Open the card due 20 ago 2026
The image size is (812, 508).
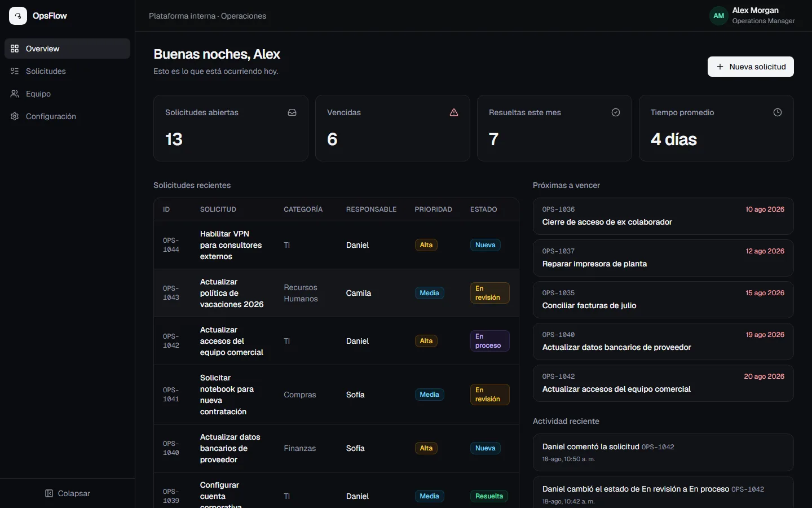(x=663, y=383)
